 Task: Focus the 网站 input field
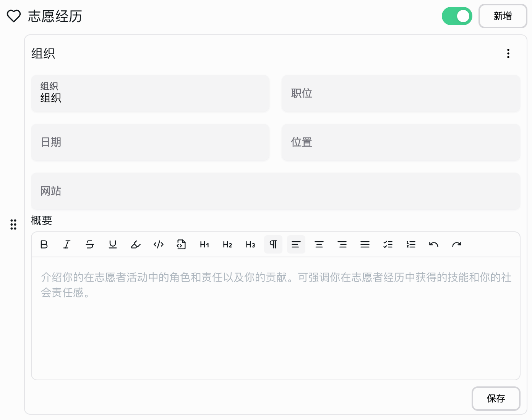(276, 191)
